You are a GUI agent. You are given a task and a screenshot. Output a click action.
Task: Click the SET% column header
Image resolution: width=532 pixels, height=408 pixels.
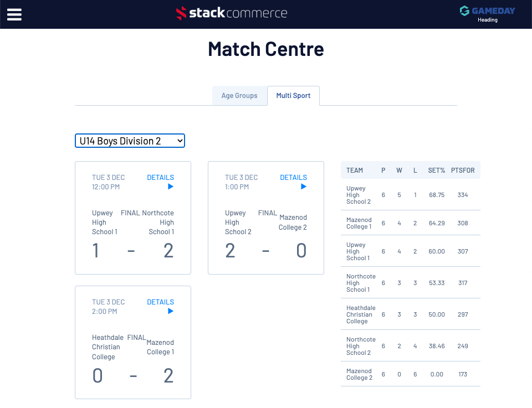pos(437,171)
